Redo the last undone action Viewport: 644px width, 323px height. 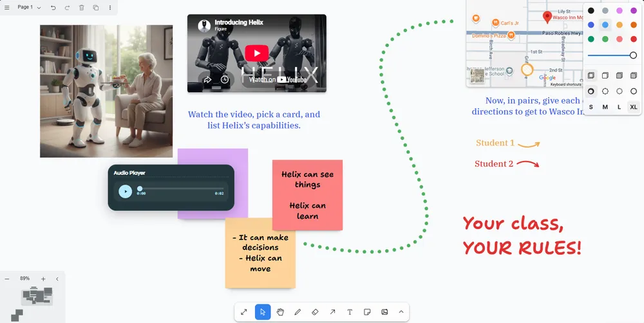click(x=67, y=7)
